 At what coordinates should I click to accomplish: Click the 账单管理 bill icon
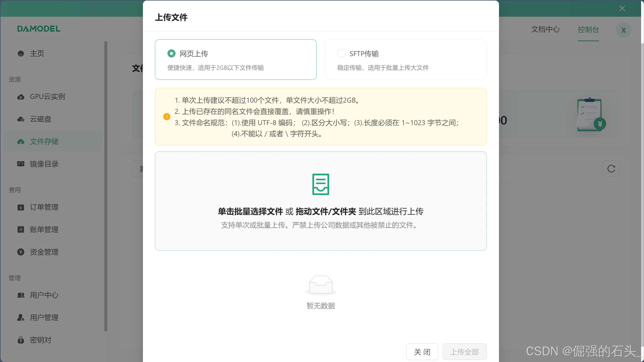click(21, 230)
